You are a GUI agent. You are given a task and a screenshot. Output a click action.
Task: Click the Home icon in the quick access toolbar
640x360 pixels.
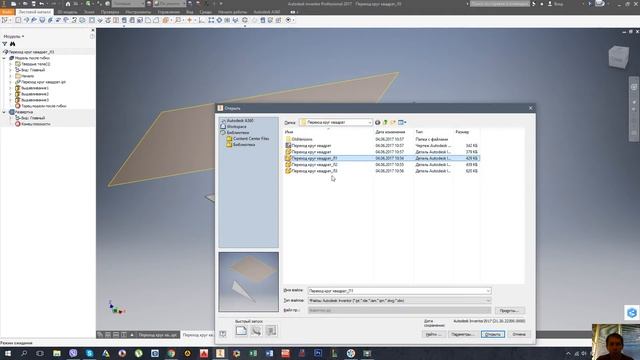click(x=68, y=4)
